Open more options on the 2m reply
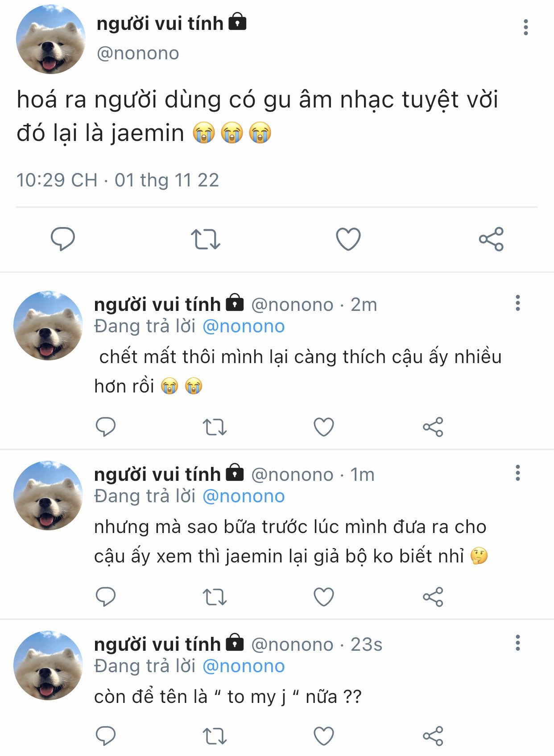554x756 pixels. click(517, 303)
